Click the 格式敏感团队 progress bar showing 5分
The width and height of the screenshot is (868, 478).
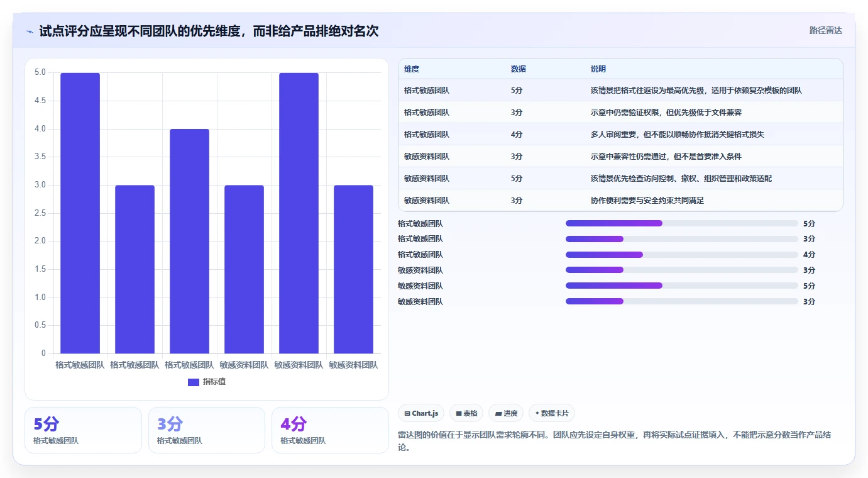pos(682,223)
